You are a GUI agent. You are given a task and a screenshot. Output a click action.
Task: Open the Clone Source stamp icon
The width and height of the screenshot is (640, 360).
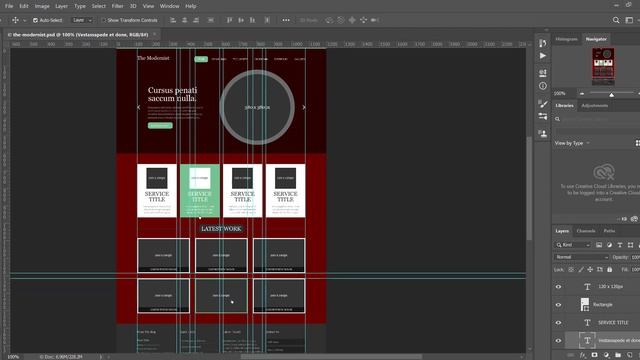click(x=542, y=133)
